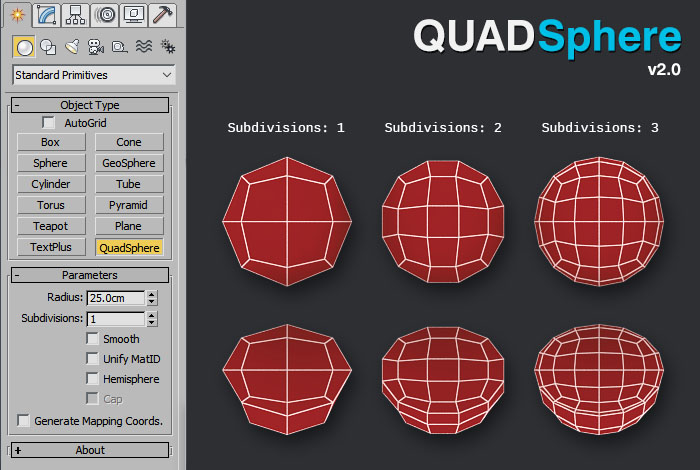700x470 pixels.
Task: Choose the Cameras category icon
Action: 96,46
